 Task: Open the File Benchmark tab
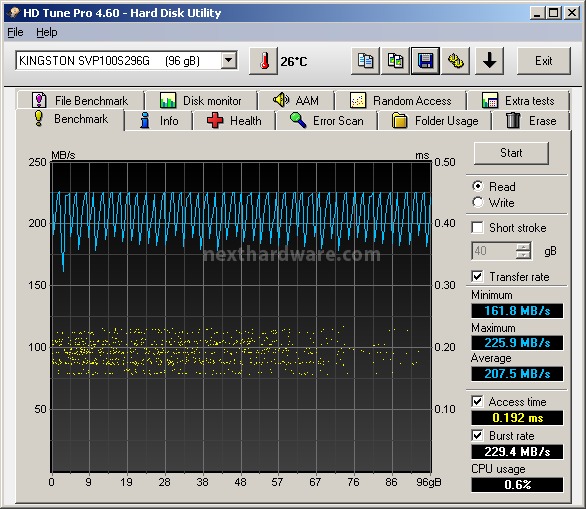click(80, 101)
